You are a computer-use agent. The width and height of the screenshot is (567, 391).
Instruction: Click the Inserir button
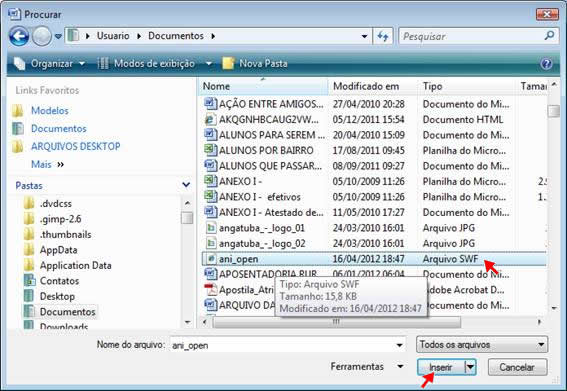click(x=441, y=367)
